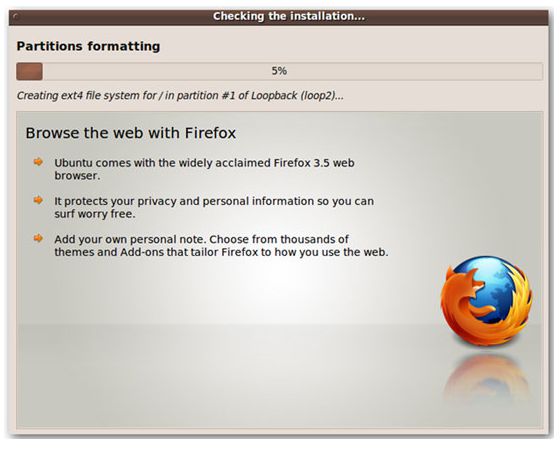Click the "Browse the web with Firefox" heading
560x449 pixels.
tap(131, 133)
